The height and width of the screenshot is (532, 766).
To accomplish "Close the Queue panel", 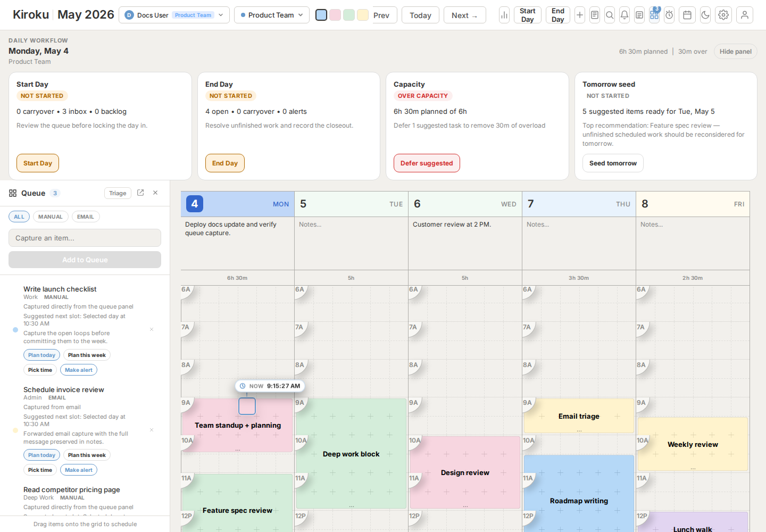I will pyautogui.click(x=155, y=193).
